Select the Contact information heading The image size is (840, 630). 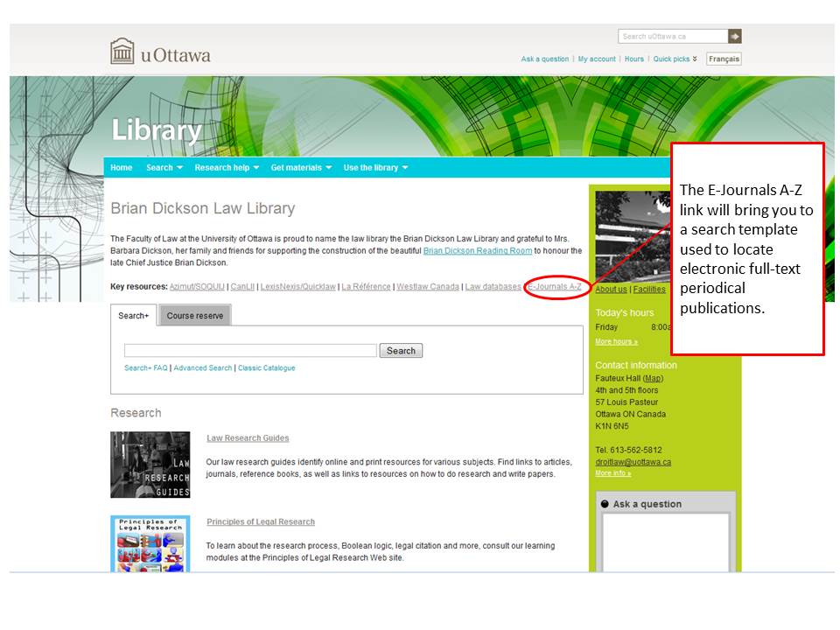(636, 366)
